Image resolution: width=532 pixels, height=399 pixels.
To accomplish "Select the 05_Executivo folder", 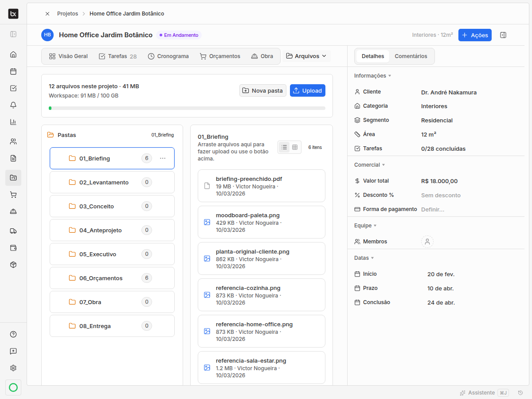I will (x=112, y=254).
